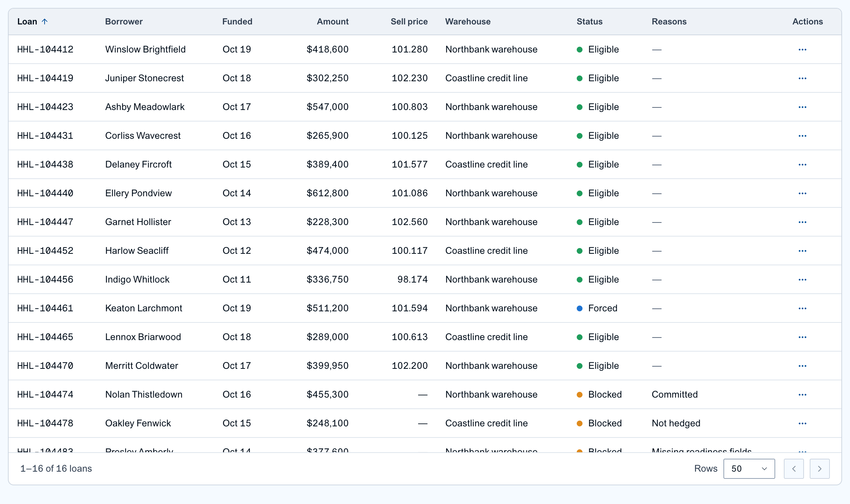Open actions menu for HHL-104456
The width and height of the screenshot is (850, 504).
coord(802,280)
